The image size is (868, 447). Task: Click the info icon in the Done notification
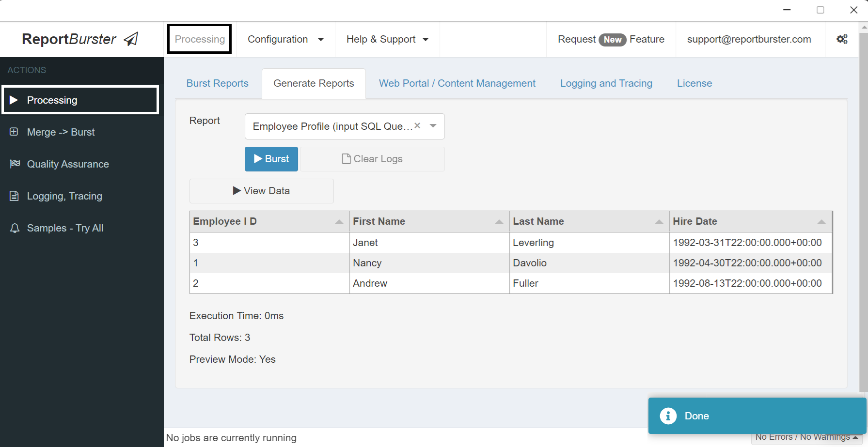tap(668, 416)
